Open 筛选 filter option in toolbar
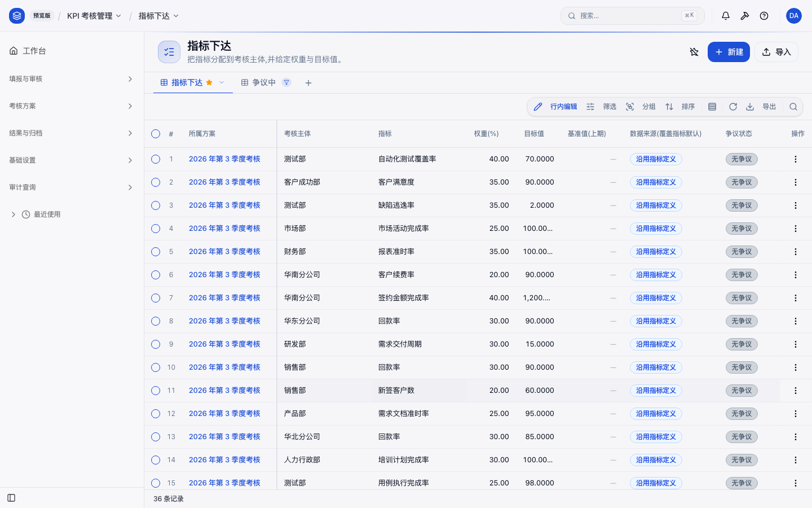The width and height of the screenshot is (812, 508). 602,107
